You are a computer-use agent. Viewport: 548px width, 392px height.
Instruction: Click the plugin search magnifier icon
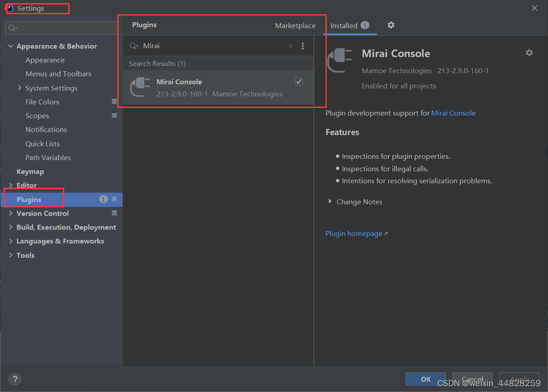coord(134,46)
